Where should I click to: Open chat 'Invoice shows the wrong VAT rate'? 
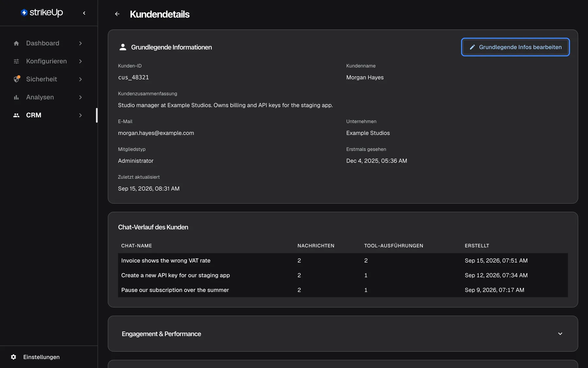click(166, 260)
